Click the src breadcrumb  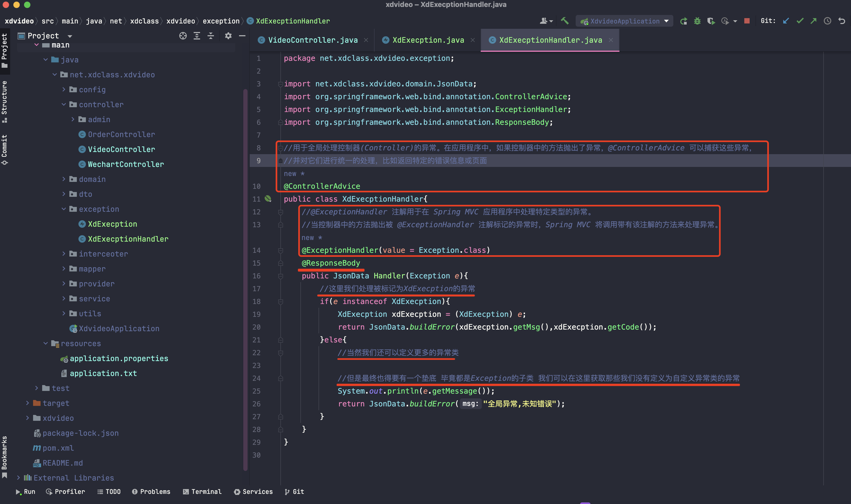47,21
